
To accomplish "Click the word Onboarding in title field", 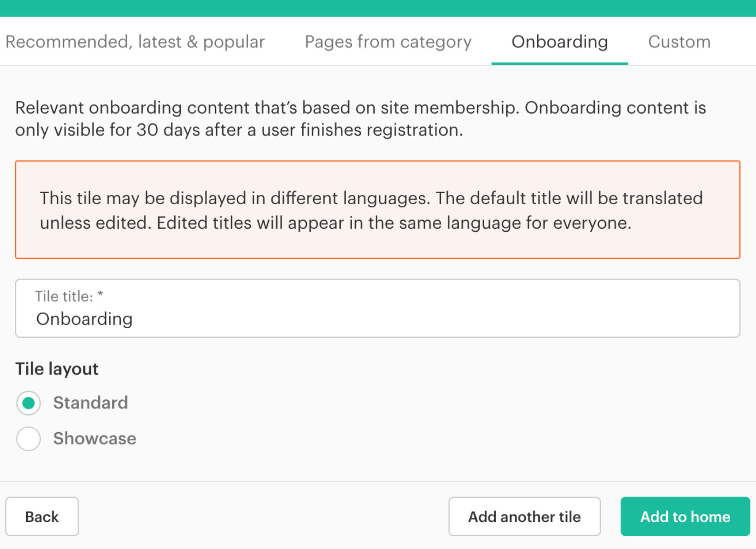I will point(84,319).
